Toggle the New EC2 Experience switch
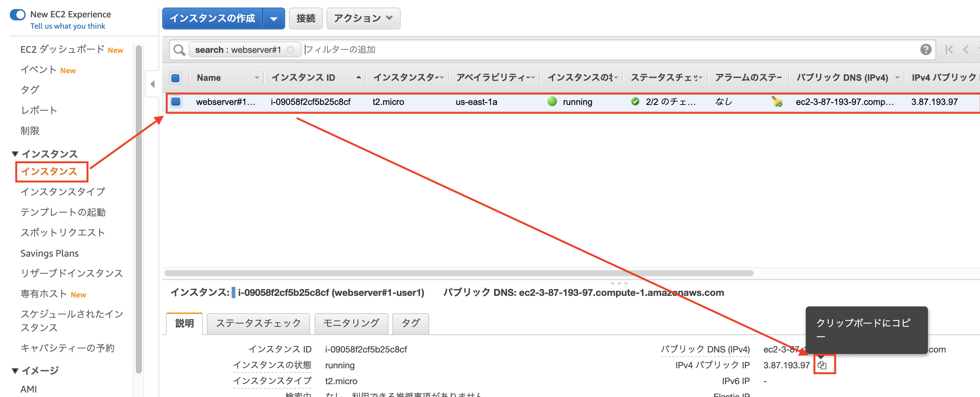The width and height of the screenshot is (980, 397). pos(17,15)
